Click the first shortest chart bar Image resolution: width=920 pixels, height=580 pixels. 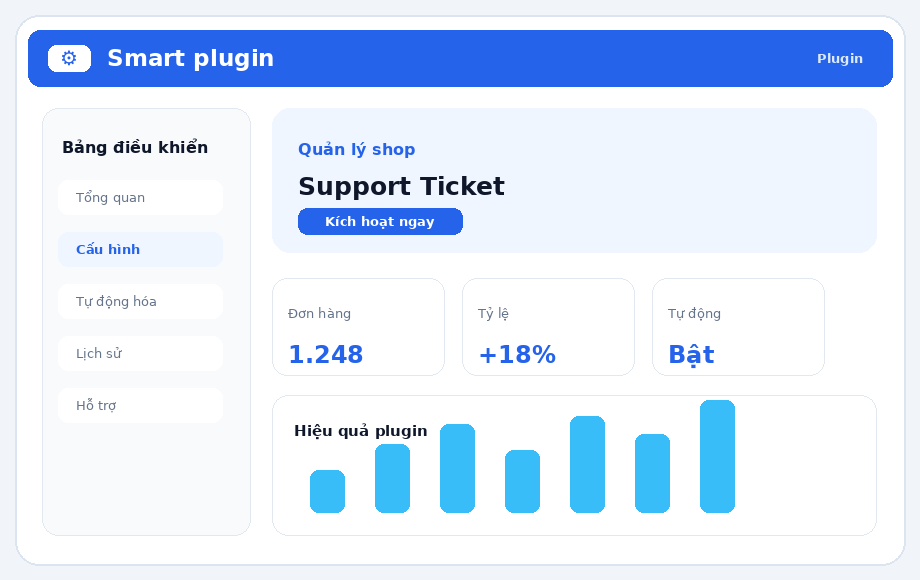[327, 491]
